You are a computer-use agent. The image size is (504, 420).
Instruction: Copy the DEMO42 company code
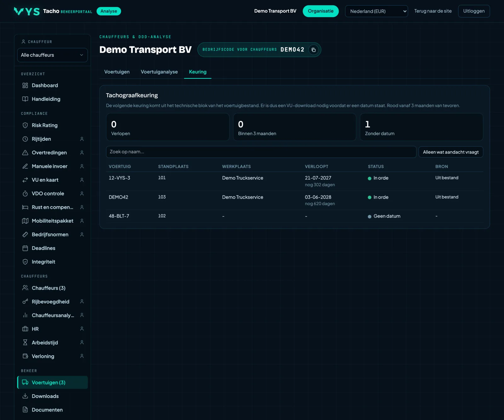point(313,50)
